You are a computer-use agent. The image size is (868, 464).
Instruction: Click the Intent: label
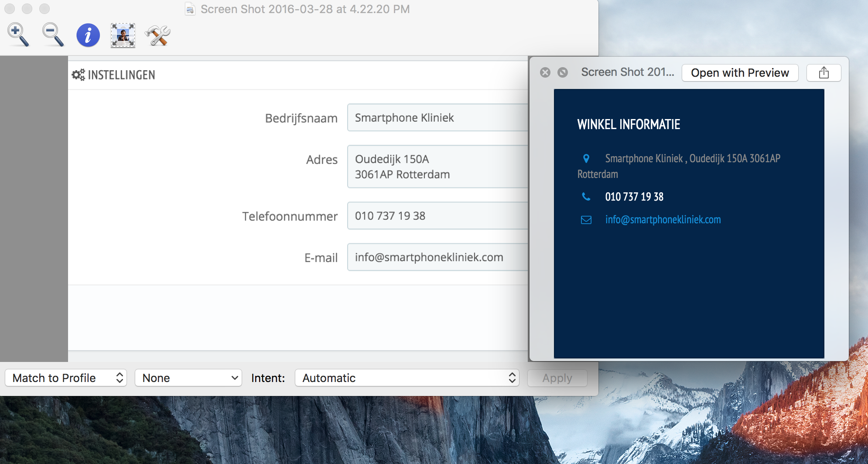(268, 378)
